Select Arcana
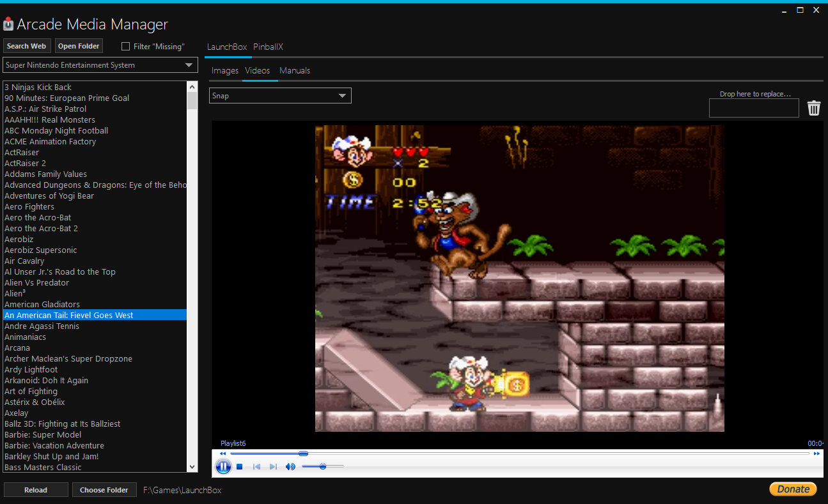Screen dimensions: 828x504 [95, 347]
